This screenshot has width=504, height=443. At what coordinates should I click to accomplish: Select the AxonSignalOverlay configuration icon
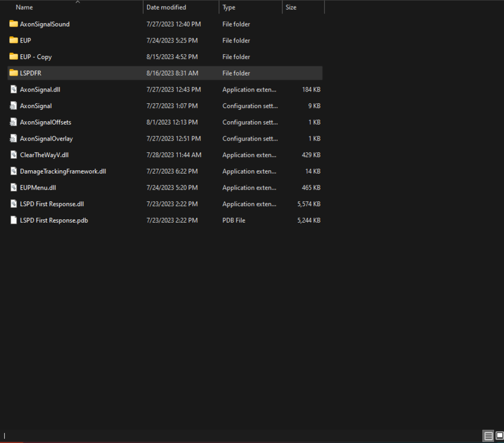pos(13,138)
